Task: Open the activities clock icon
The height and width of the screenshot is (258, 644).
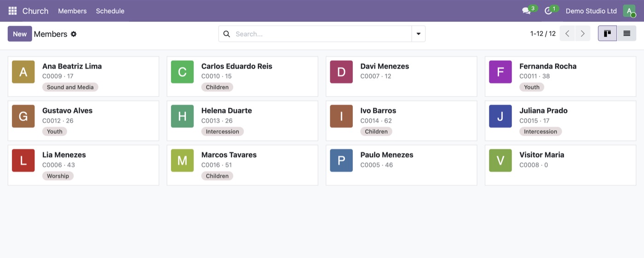Action: [x=548, y=11]
